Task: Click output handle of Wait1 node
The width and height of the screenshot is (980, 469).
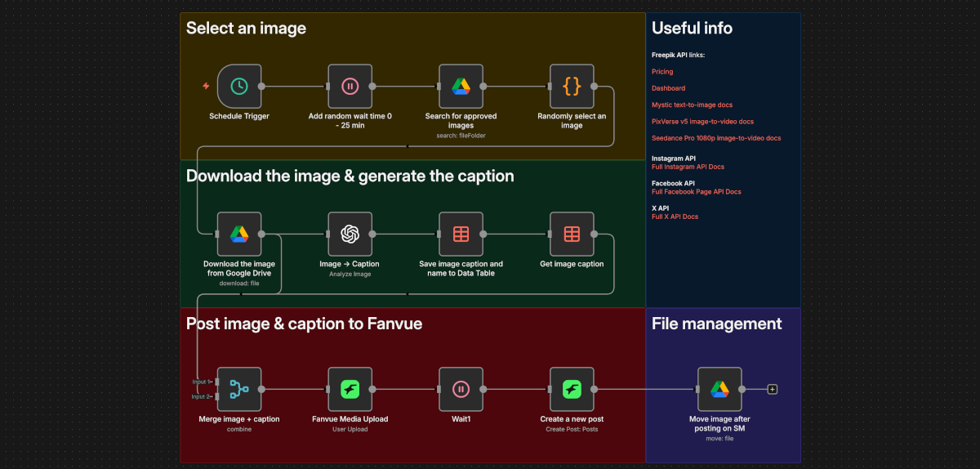Action: (x=483, y=389)
